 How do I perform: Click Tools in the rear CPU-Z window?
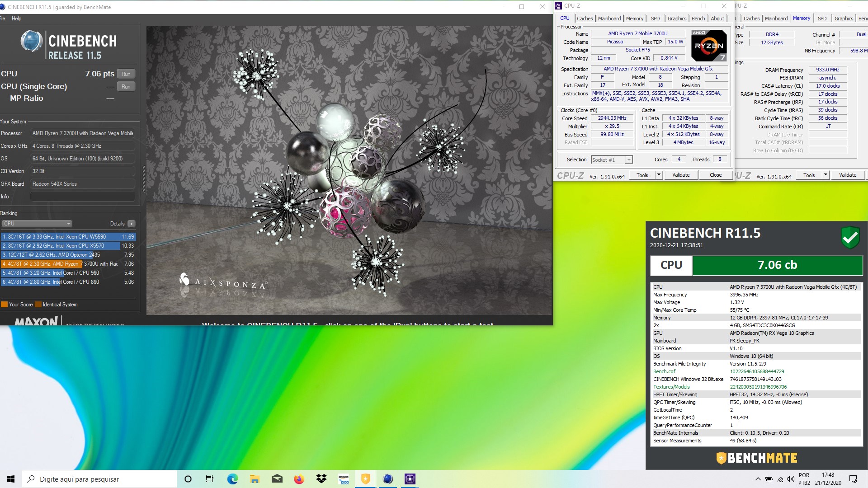tap(809, 175)
